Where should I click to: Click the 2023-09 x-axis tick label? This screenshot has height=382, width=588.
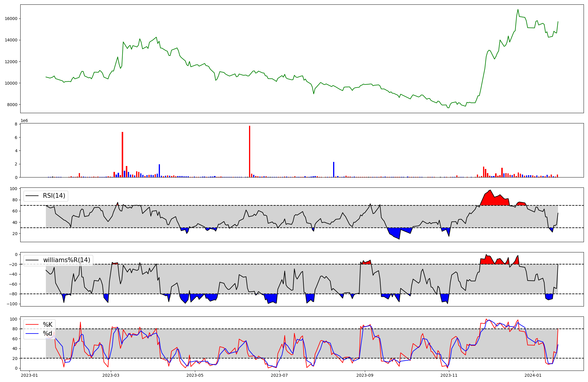tap(365, 375)
